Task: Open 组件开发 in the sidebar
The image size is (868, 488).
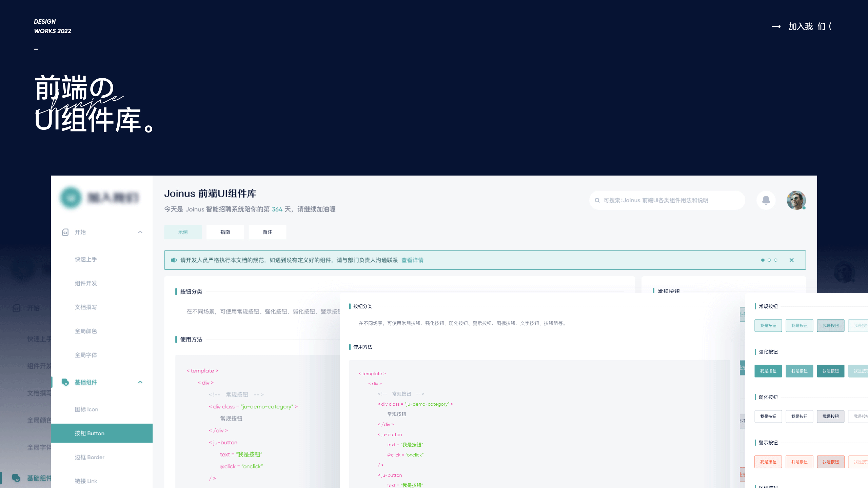Action: 86,283
